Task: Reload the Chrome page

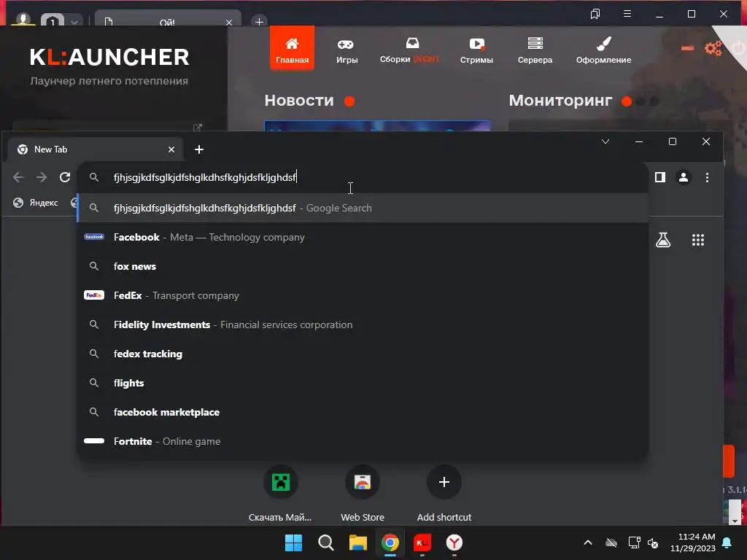Action: [65, 177]
